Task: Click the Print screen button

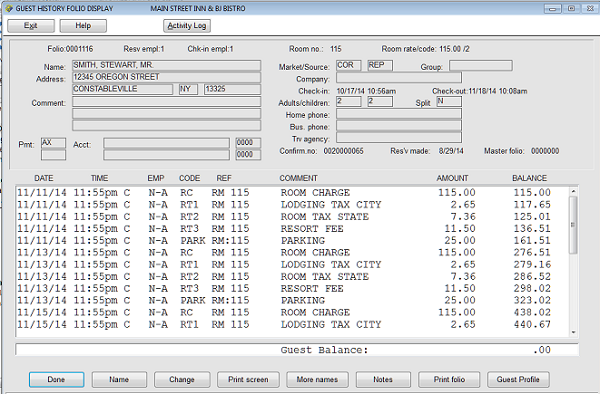Action: tap(248, 379)
